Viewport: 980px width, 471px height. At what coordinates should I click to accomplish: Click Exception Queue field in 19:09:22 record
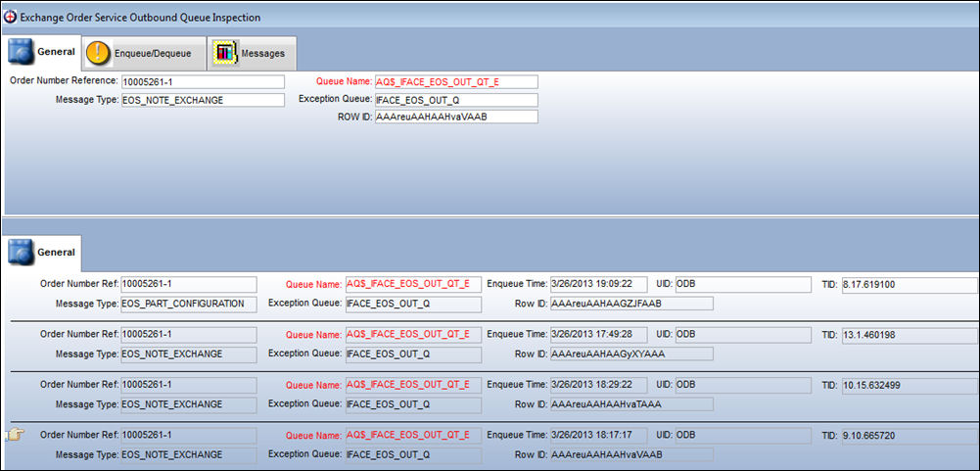click(413, 304)
